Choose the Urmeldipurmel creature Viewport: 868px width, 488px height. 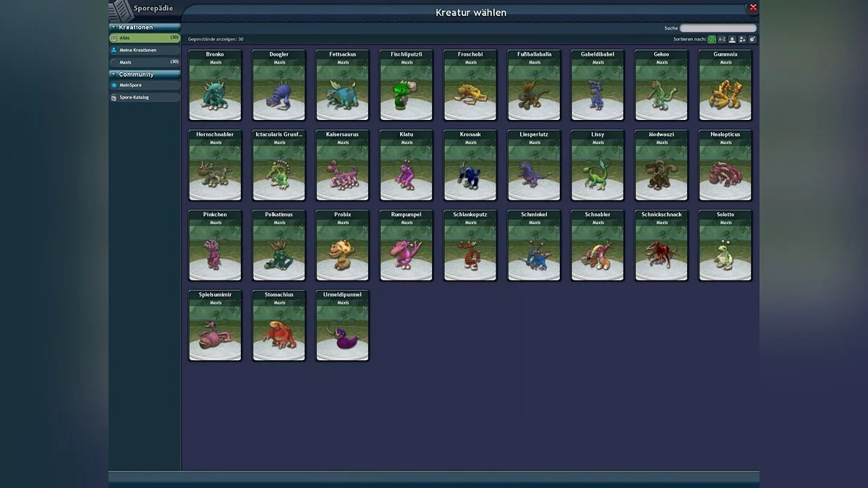[x=343, y=326]
